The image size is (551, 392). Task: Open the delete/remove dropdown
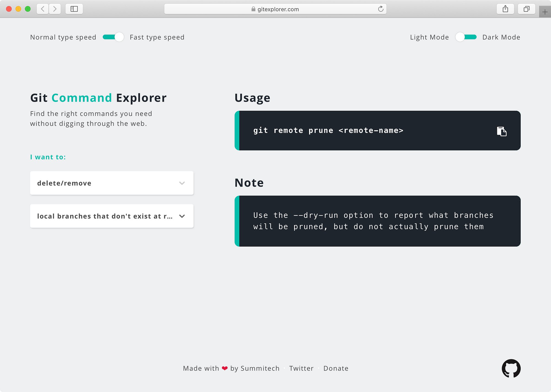point(112,183)
